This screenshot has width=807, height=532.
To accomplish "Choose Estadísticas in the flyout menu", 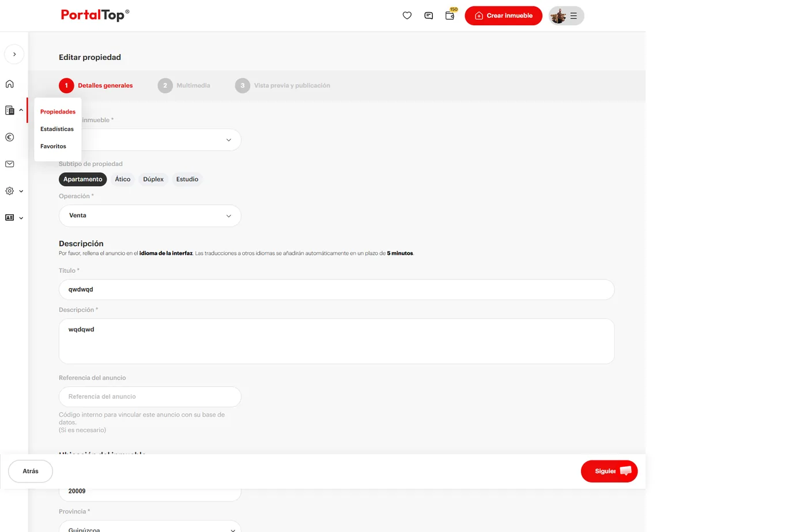I will coord(57,129).
